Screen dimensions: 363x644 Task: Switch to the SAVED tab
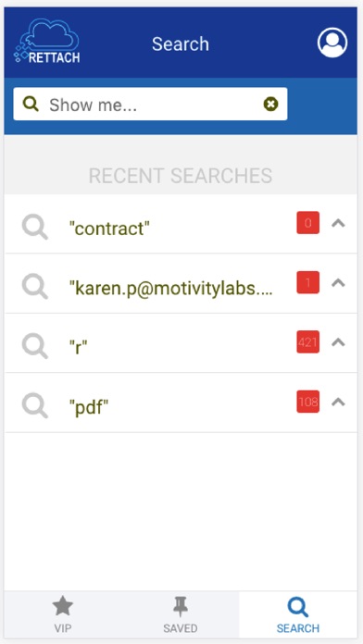(x=180, y=614)
